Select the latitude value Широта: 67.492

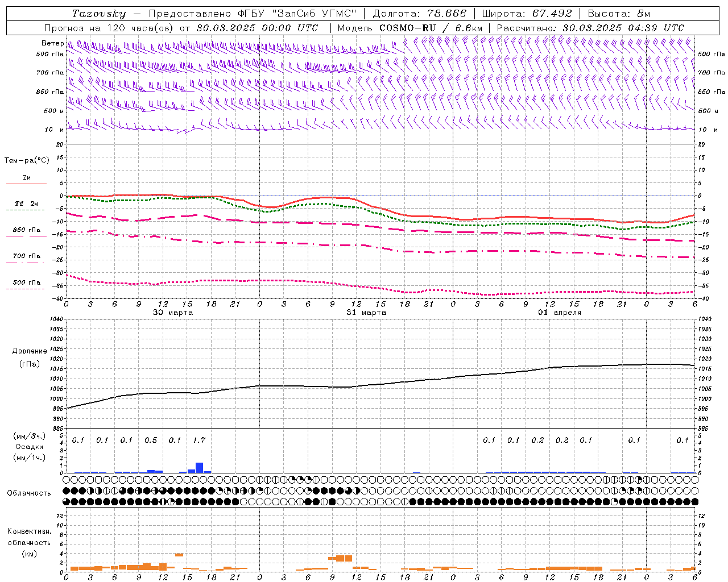tap(527, 14)
